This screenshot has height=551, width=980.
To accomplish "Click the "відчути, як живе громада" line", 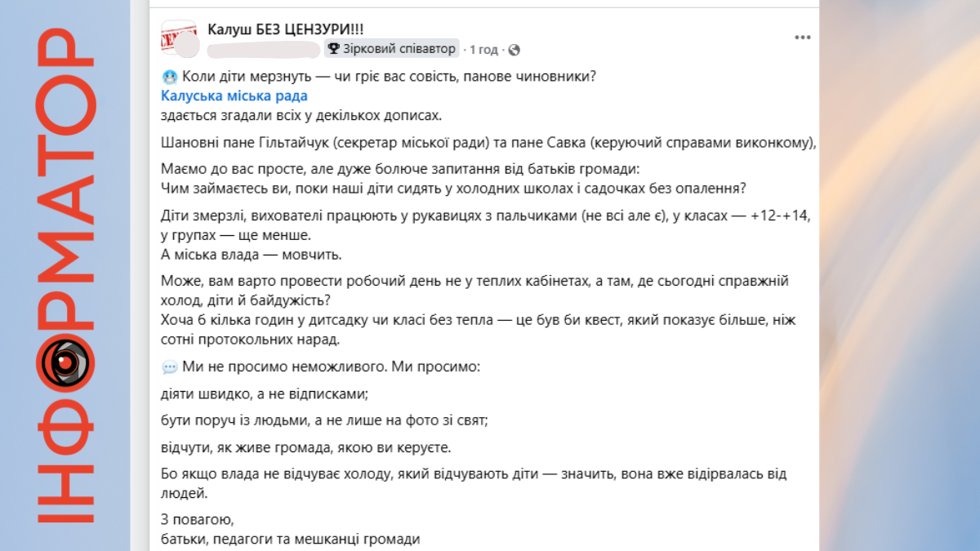I will (305, 447).
